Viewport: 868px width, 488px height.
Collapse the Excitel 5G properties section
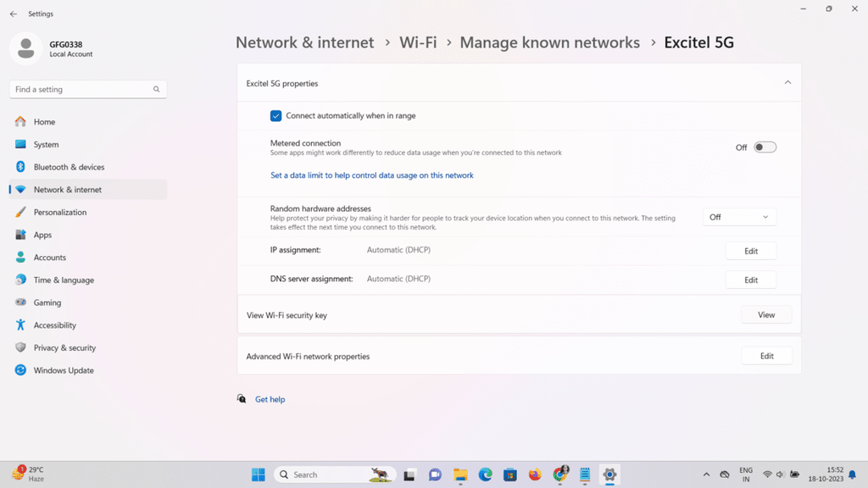point(787,82)
